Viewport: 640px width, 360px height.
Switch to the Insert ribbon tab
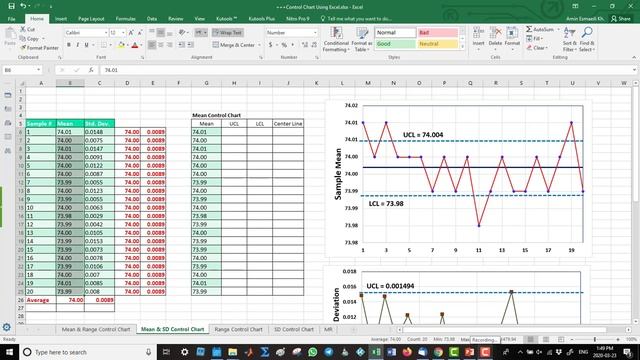click(61, 19)
